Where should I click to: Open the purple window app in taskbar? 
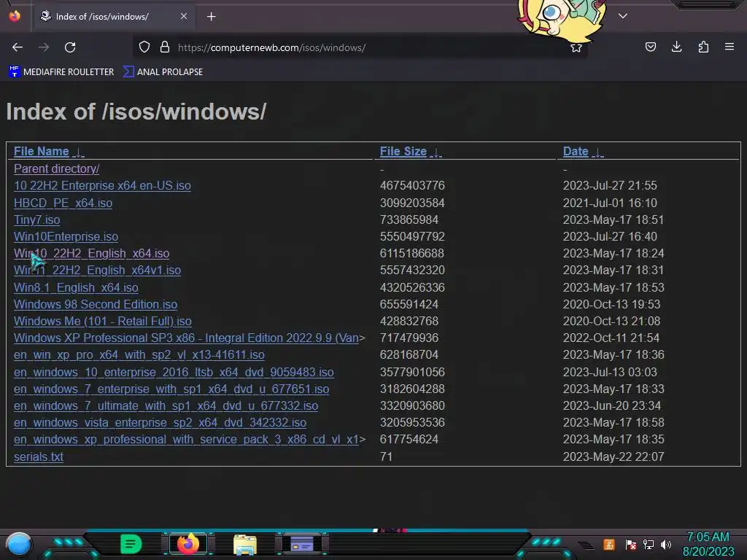(302, 544)
